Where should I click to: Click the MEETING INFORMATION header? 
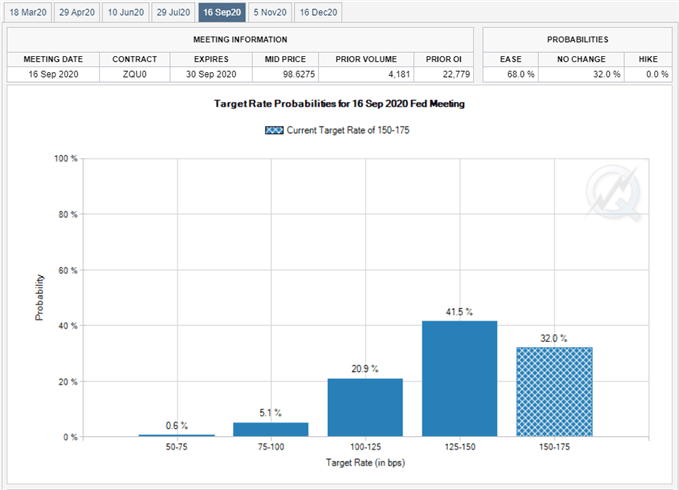[x=240, y=40]
